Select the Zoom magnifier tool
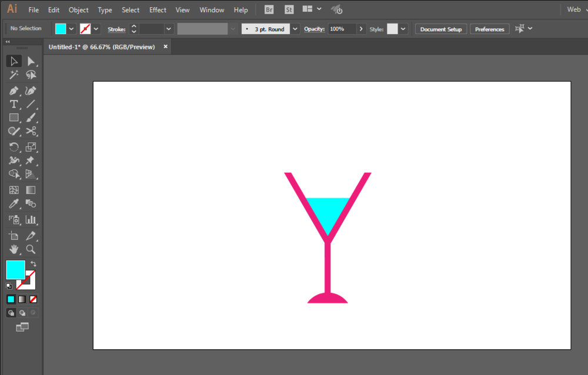Screen dimensions: 588x375 pos(31,249)
